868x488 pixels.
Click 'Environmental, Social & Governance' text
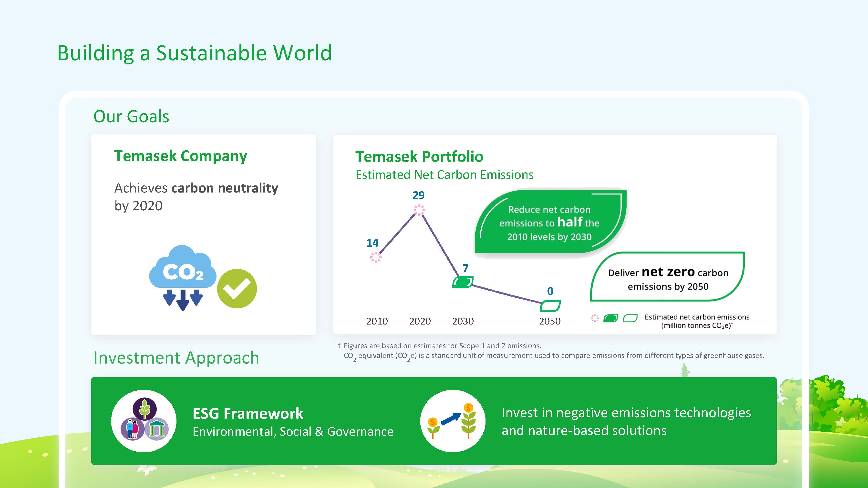pyautogui.click(x=293, y=432)
